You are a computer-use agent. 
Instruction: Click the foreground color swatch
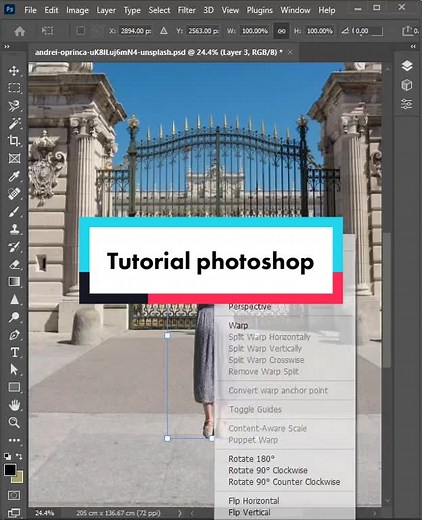click(x=10, y=470)
